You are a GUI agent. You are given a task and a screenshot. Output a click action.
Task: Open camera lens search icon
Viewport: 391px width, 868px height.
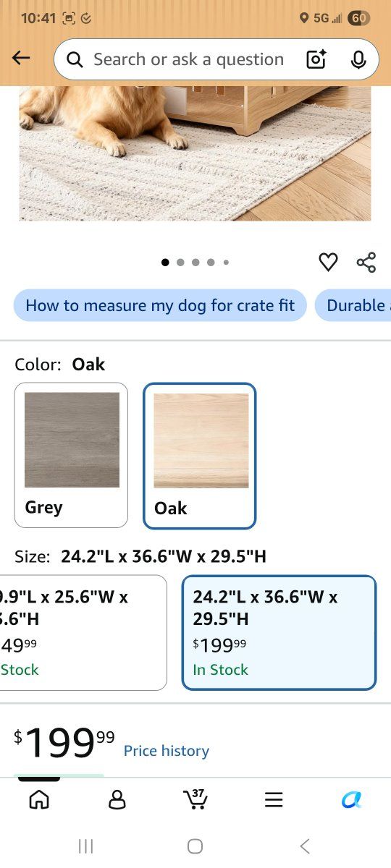pos(316,59)
